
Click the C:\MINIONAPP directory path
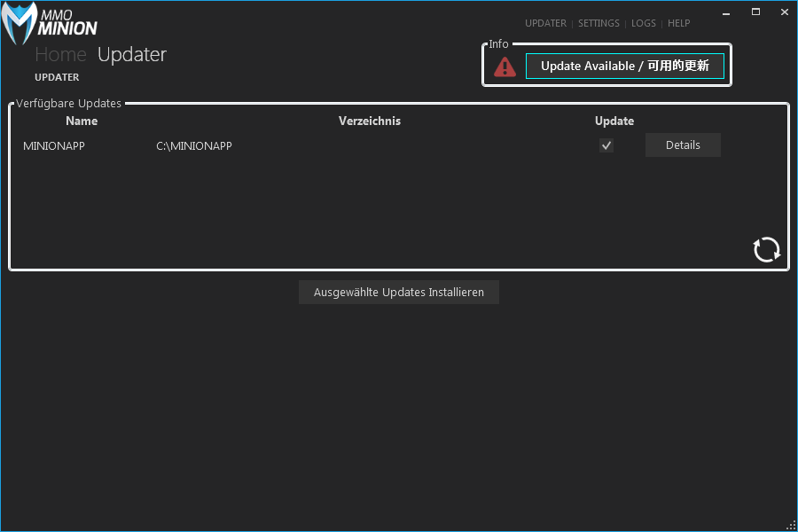point(194,145)
